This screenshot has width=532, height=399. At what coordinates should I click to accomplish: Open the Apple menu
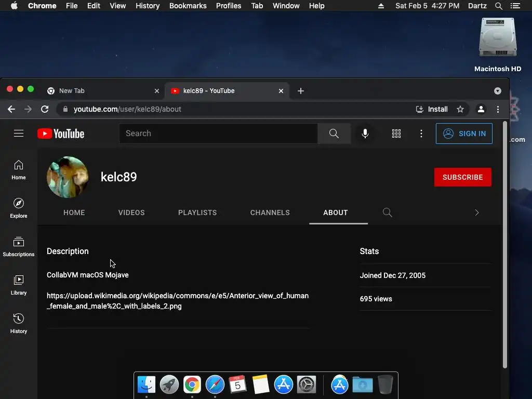tap(14, 6)
